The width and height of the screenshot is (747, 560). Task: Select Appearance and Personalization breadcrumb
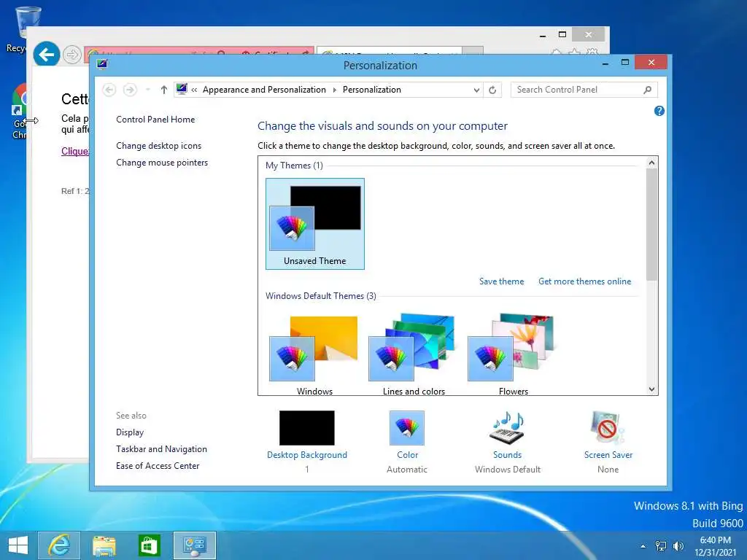point(264,90)
